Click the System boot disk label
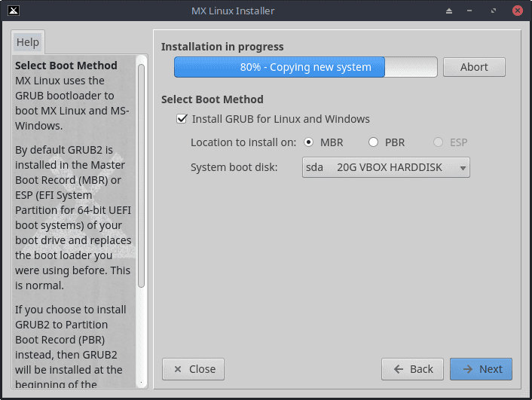This screenshot has height=400, width=532. click(x=234, y=167)
